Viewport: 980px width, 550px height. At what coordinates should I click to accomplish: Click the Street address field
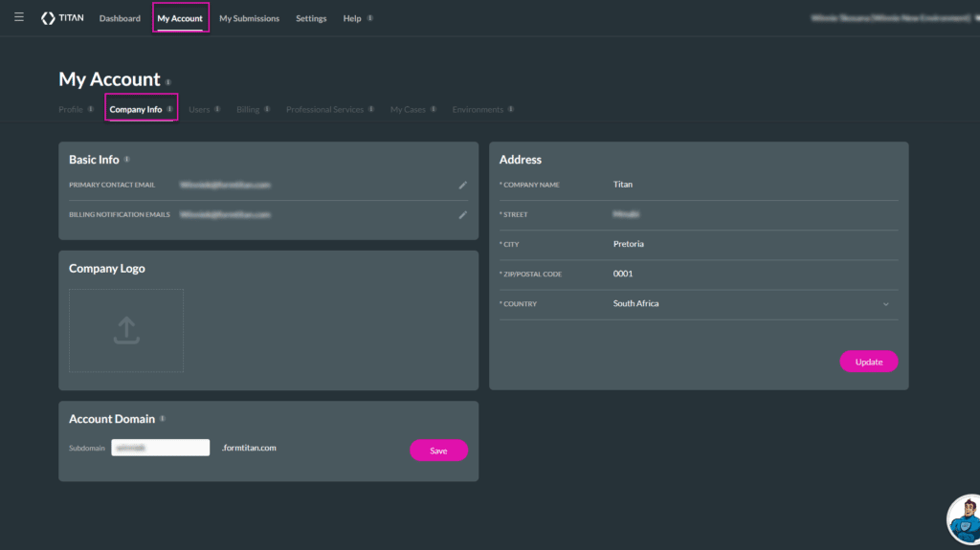[755, 214]
